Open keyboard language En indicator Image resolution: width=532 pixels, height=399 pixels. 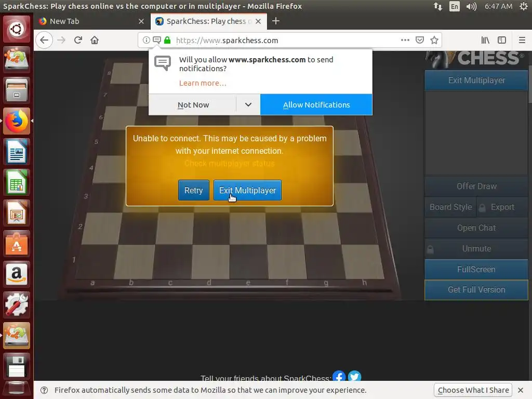click(x=454, y=6)
